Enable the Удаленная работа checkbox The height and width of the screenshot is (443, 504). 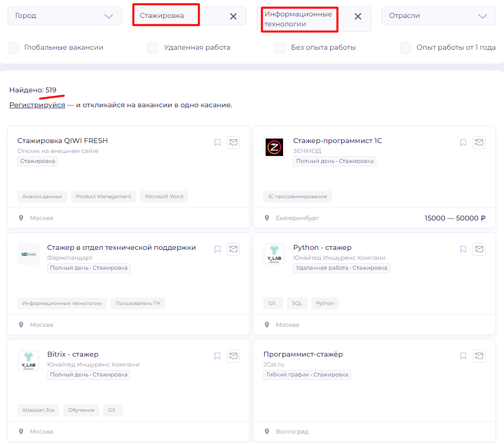[152, 47]
